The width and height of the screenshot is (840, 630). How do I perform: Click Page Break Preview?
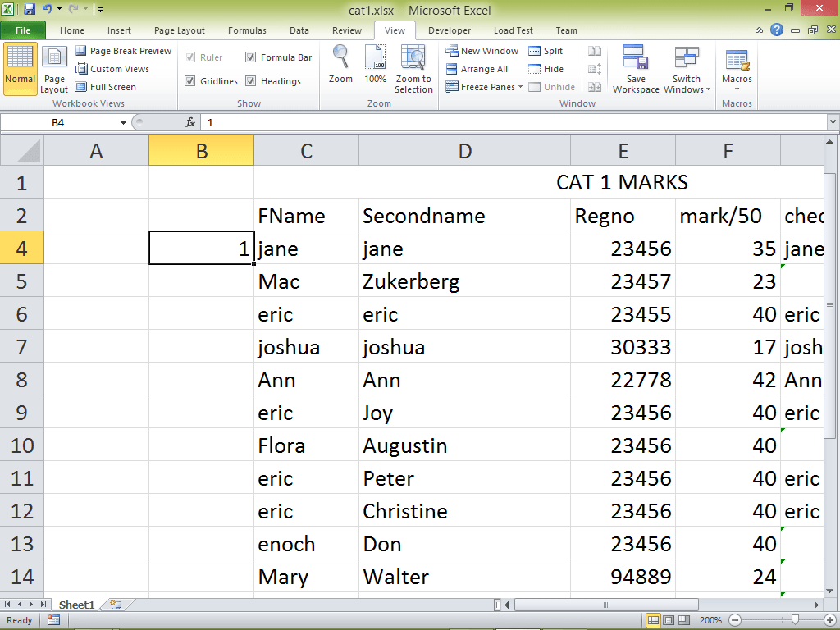click(x=123, y=50)
